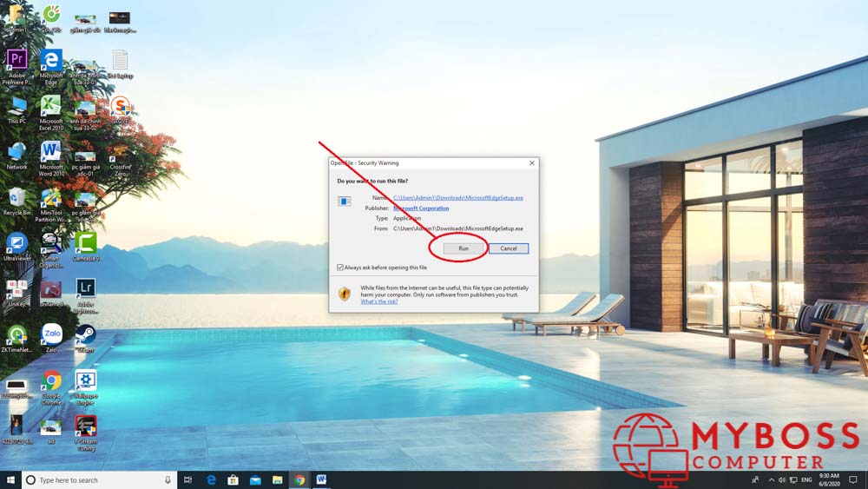Close the Open File Security Warning dialog
The height and width of the screenshot is (489, 868).
pos(531,163)
